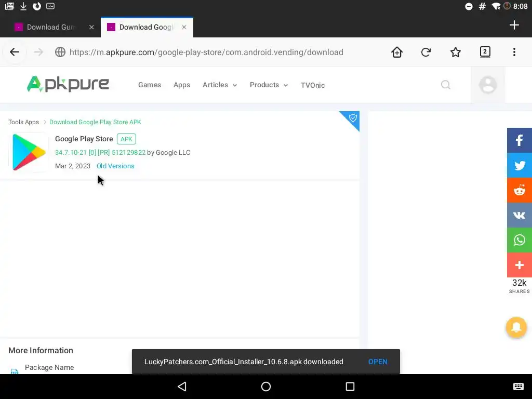Click the APKPure logo
Image resolution: width=532 pixels, height=399 pixels.
[68, 84]
